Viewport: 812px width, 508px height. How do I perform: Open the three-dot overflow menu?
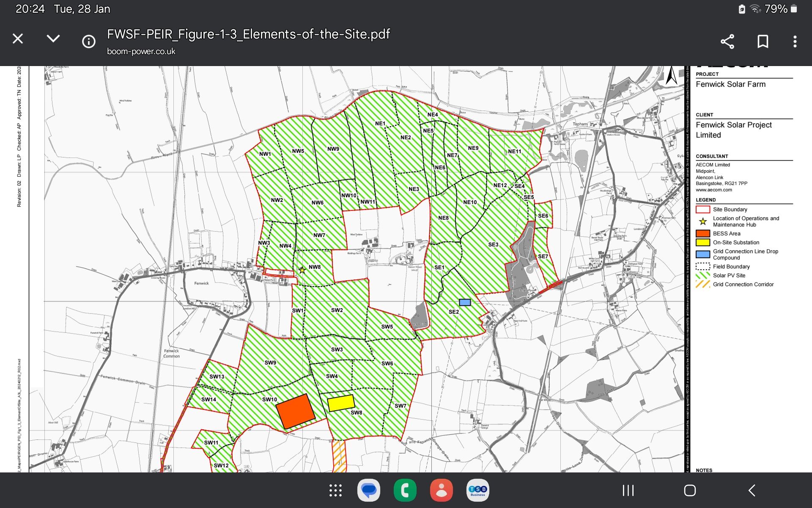click(795, 41)
